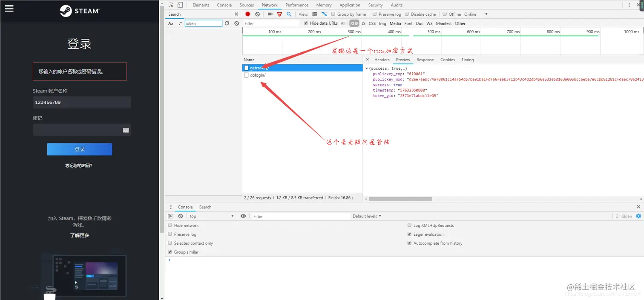Click the network Filter text field
The image size is (644, 300).
[272, 23]
